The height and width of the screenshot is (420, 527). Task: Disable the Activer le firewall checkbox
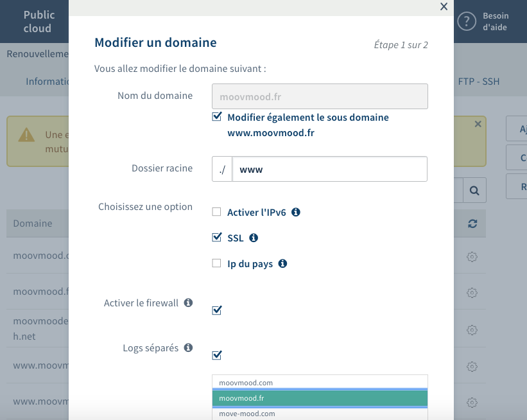coord(216,310)
